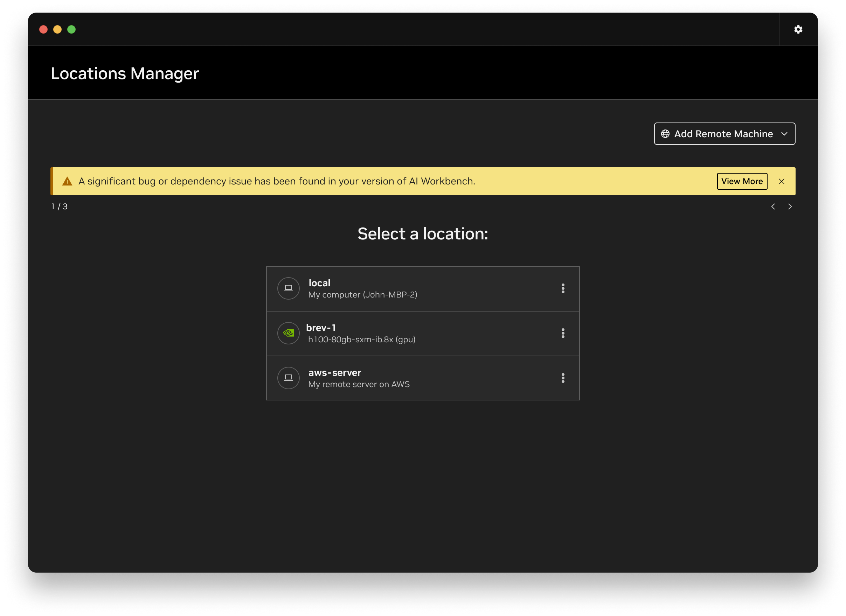Open the three-dot menu for aws-server
This screenshot has width=846, height=616.
563,378
